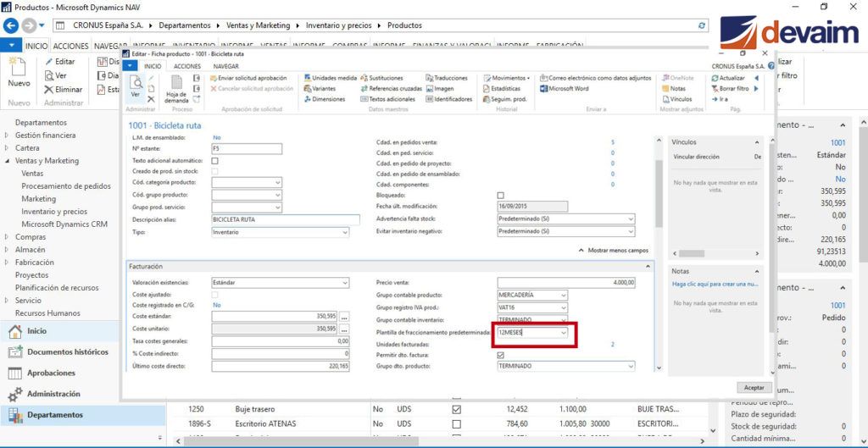Open Traducciones in the ribbon
Viewport: 868px width, 448px height.
(447, 78)
